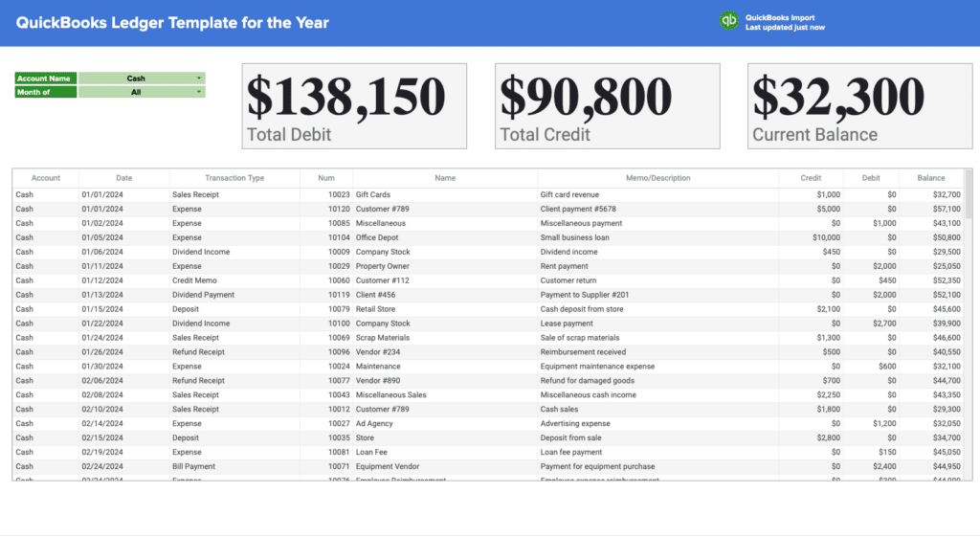Click the Num column header
The image size is (980, 537).
pos(326,178)
